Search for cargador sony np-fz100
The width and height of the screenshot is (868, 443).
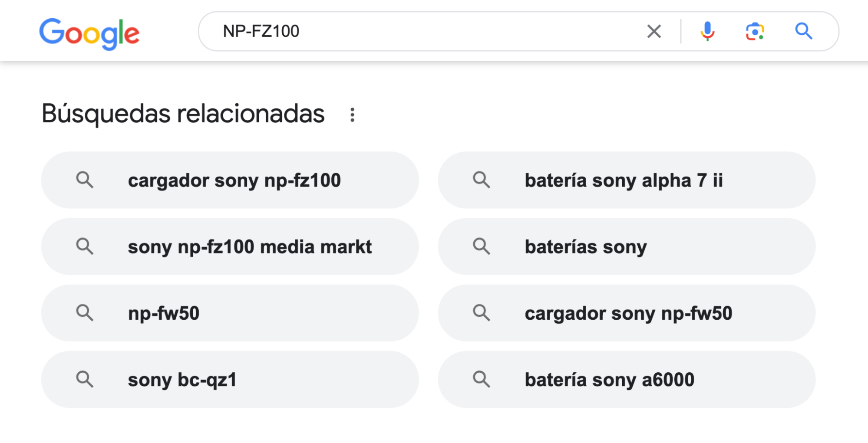click(234, 180)
